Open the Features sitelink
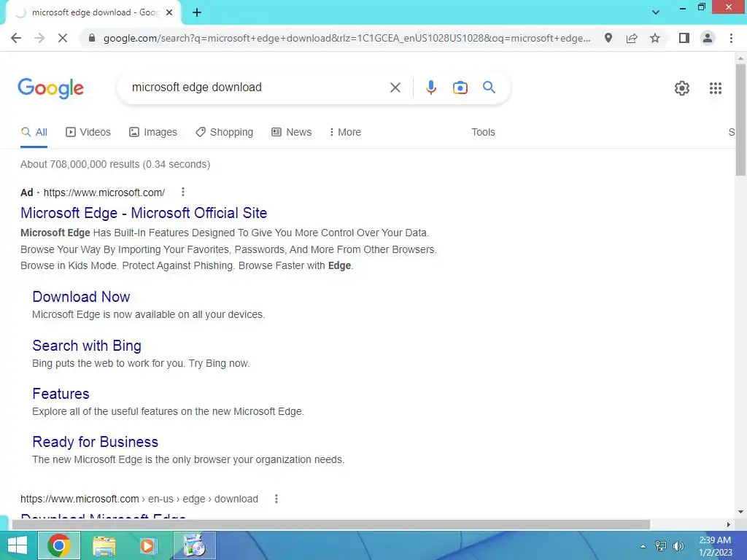The height and width of the screenshot is (560, 747). [x=61, y=394]
